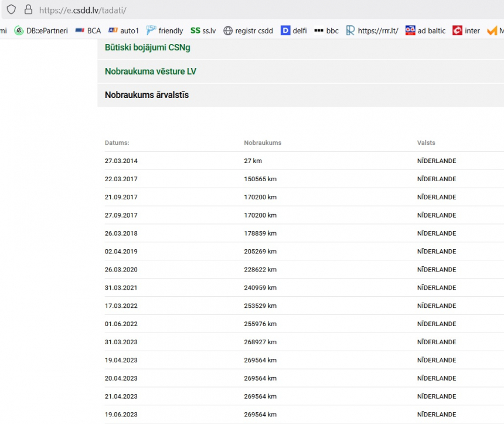Collapse Nobraukums ārvalstīs section
Image resolution: width=504 pixels, height=424 pixels.
click(x=301, y=95)
